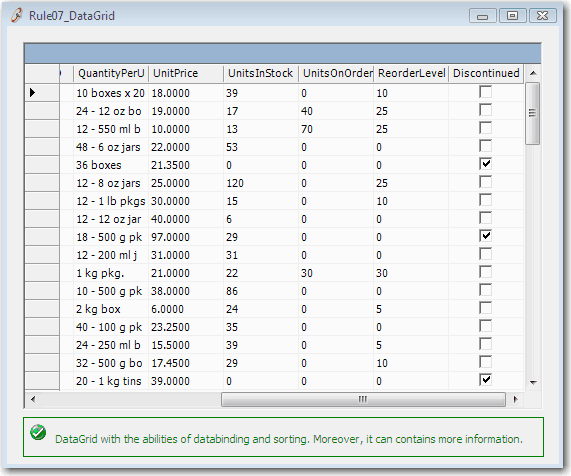Image resolution: width=571 pixels, height=476 pixels.
Task: Sort by the ReorderLevel column header
Action: [x=411, y=73]
